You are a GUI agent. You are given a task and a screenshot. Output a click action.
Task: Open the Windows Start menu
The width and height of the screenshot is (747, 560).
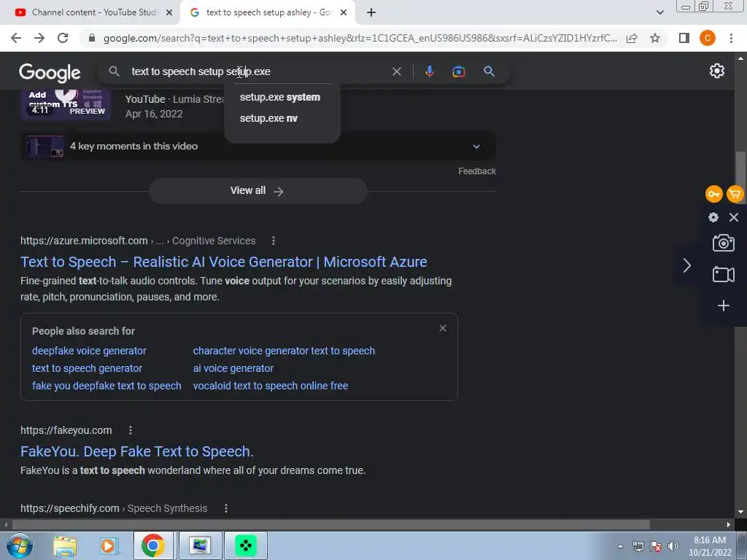[x=18, y=545]
